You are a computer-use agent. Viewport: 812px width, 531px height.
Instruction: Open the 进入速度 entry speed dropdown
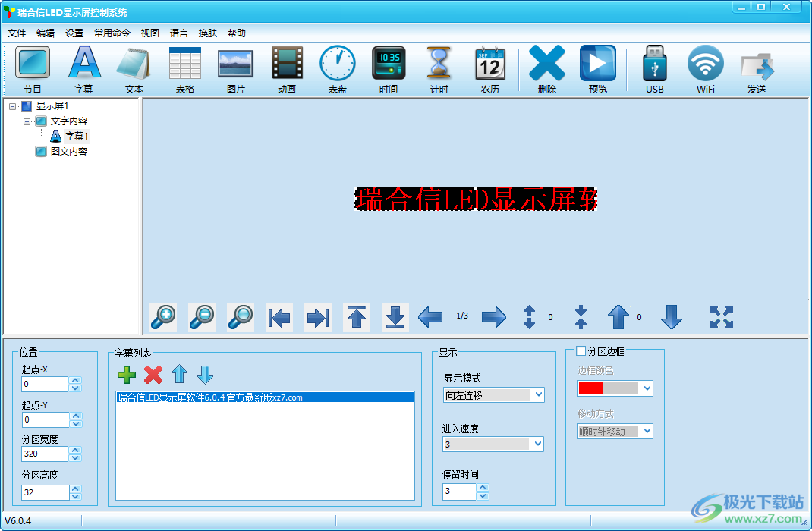pyautogui.click(x=539, y=444)
